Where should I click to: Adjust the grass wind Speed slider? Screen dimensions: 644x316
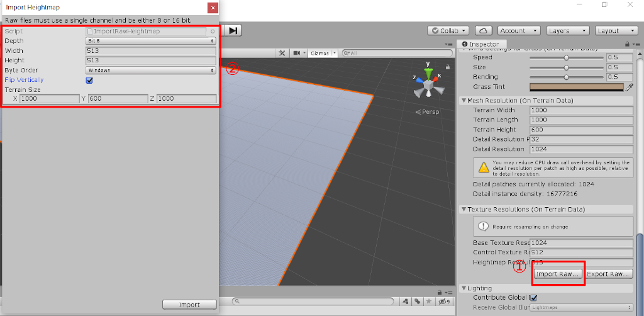pos(567,57)
